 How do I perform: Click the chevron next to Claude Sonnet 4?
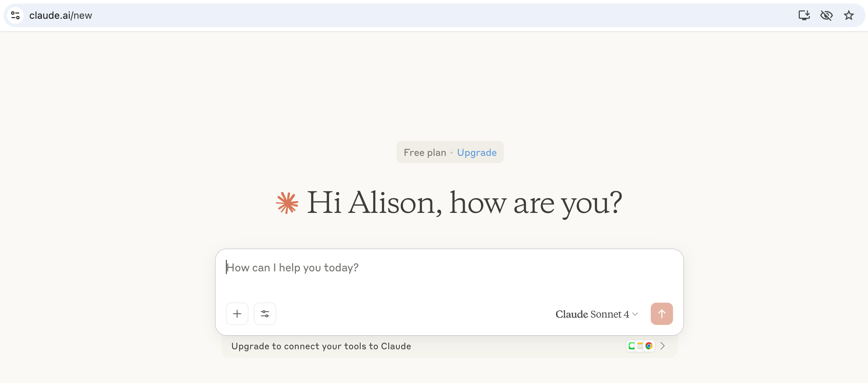pos(635,314)
